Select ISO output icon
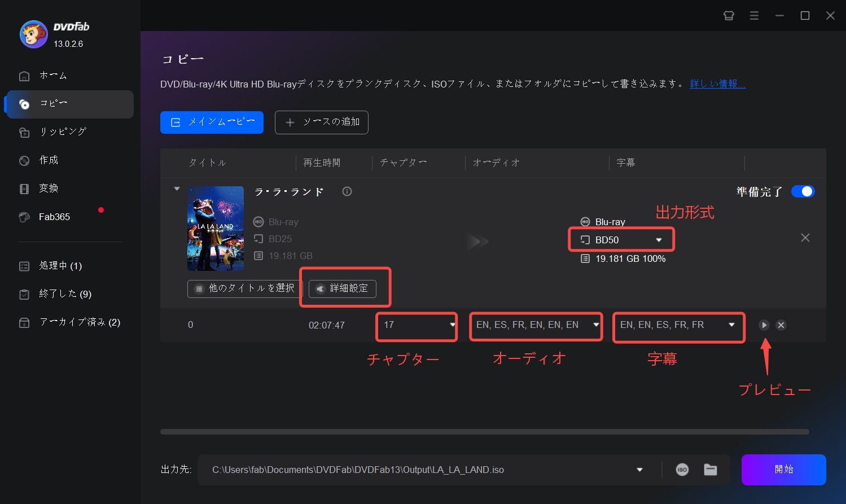Screen dimensions: 846x504 pyautogui.click(x=682, y=470)
